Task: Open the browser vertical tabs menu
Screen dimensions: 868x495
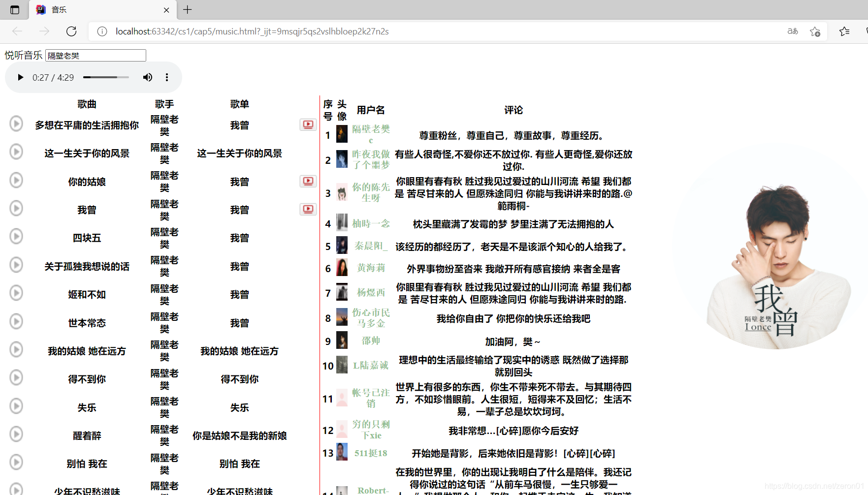Action: pos(15,9)
